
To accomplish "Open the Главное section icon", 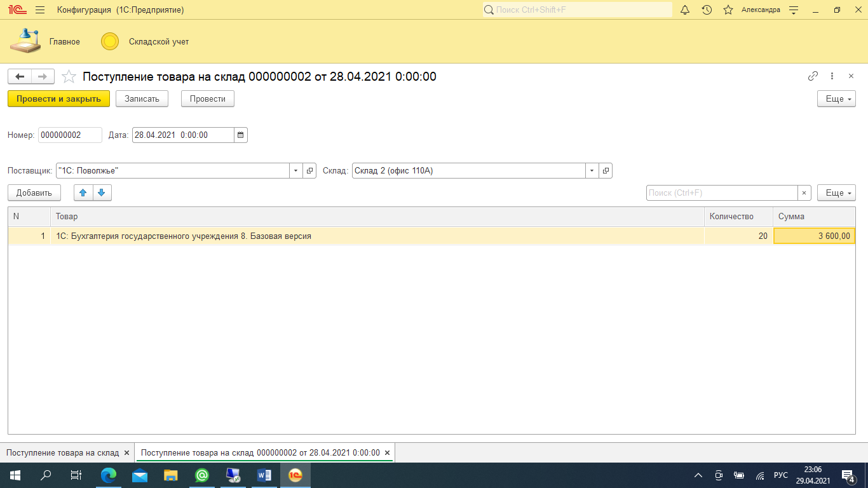I will [25, 41].
